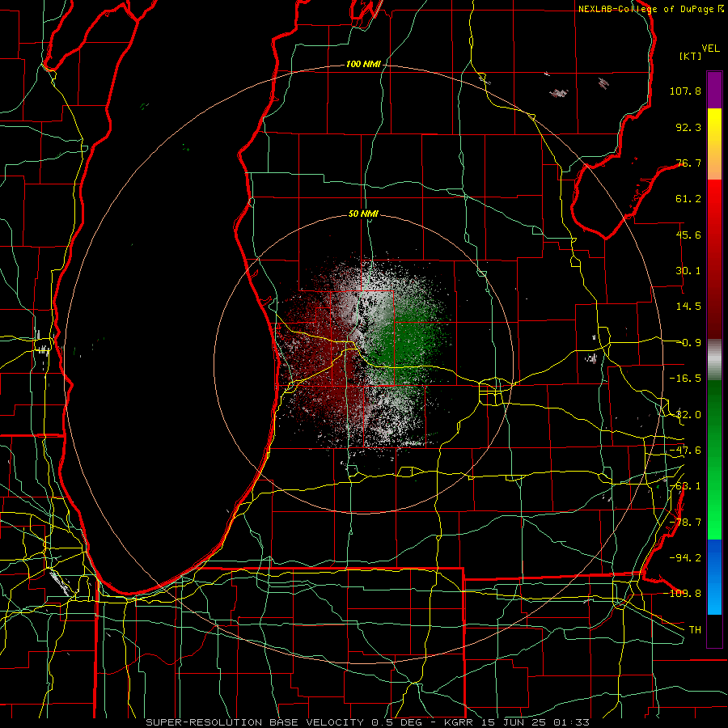Click the blue segment of velocity color bar

coord(714,577)
